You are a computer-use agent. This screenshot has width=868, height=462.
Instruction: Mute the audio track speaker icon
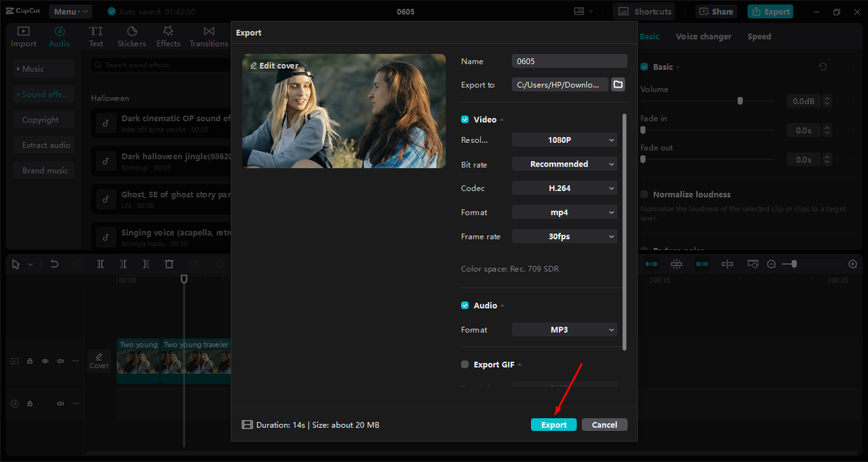(x=60, y=403)
